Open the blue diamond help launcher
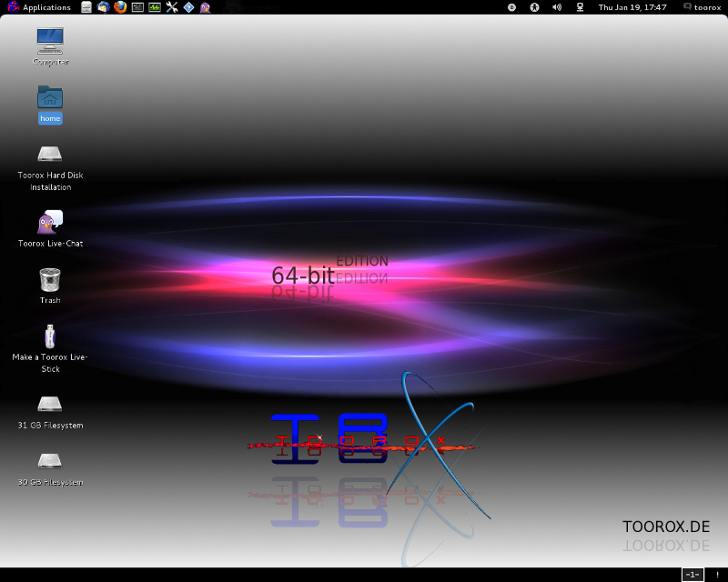The image size is (728, 582). coord(188,7)
